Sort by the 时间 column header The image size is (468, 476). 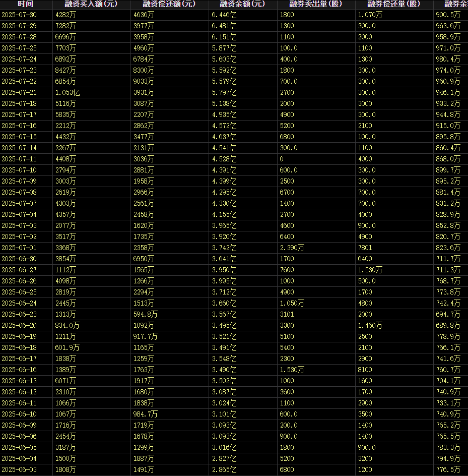click(26, 4)
